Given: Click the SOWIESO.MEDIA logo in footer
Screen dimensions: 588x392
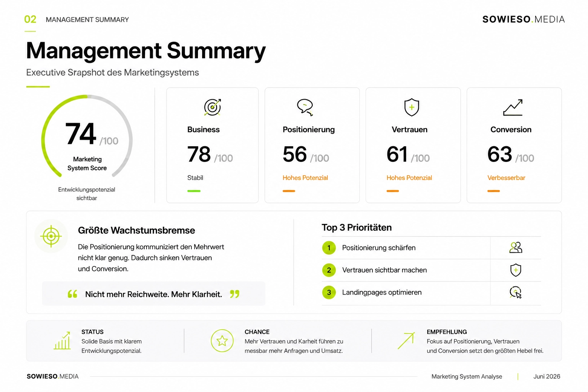Looking at the screenshot, I should click(52, 376).
